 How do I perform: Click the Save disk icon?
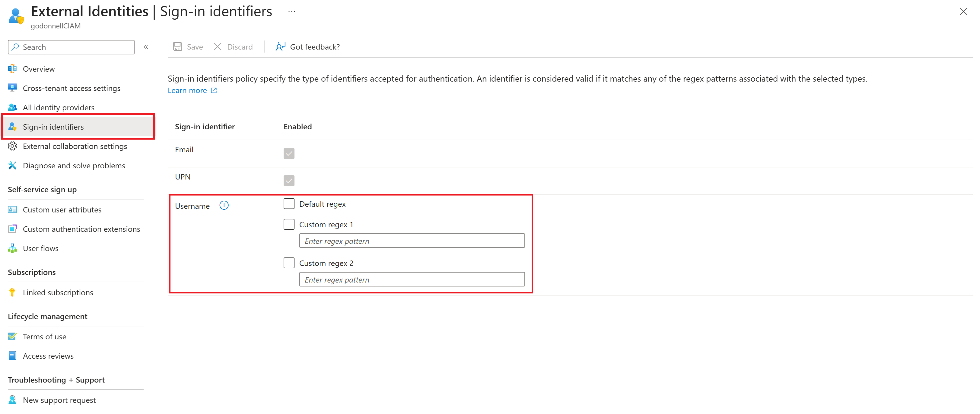click(x=177, y=47)
